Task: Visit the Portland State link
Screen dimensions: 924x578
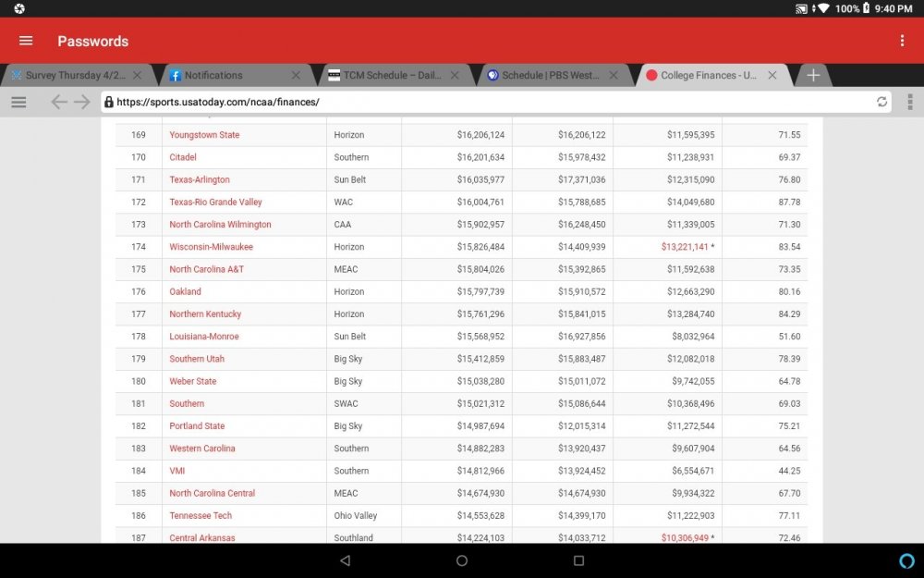Action: 197,426
